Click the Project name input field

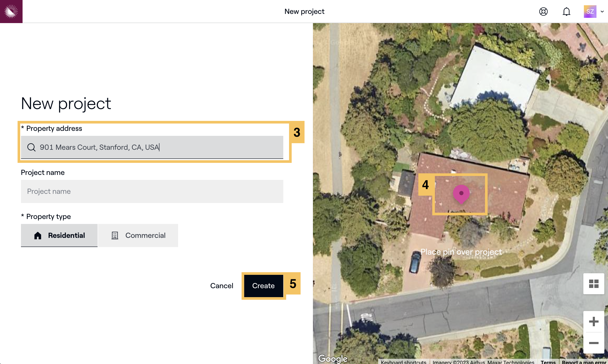152,191
